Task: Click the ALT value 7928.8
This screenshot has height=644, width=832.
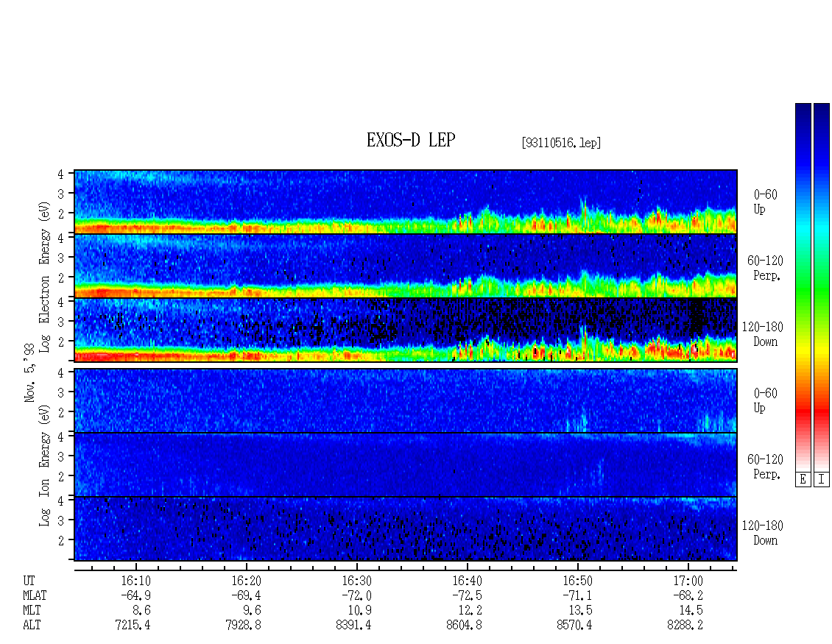Action: 243,626
